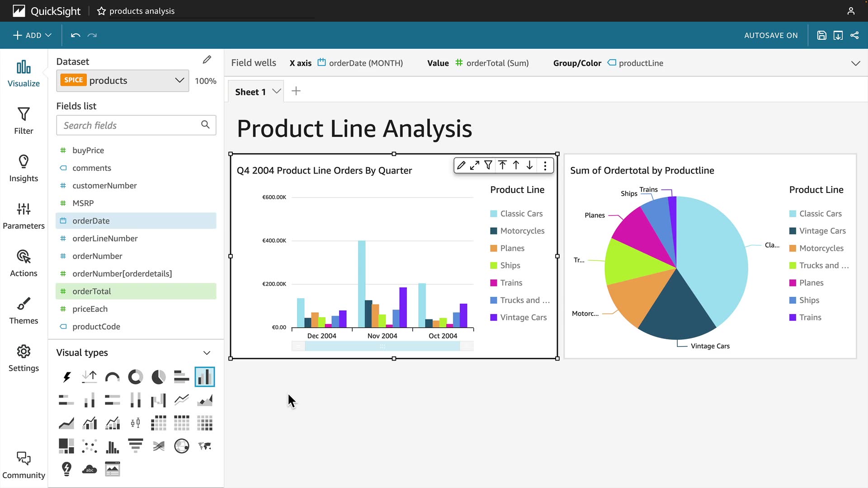Viewport: 868px width, 488px height.
Task: Click the maximize icon on bar chart visual
Action: 474,166
